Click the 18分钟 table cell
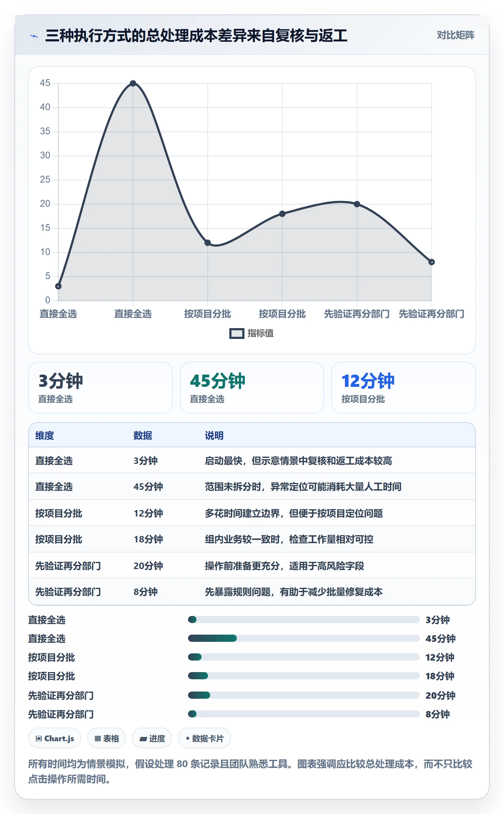Viewport: 504px width, 814px height. pyautogui.click(x=148, y=539)
